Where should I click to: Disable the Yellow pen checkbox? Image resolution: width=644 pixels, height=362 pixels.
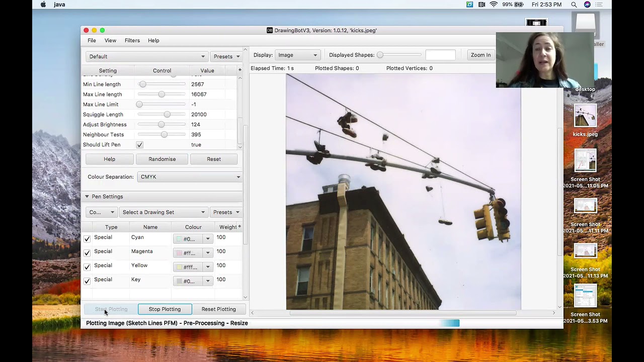coord(87,266)
